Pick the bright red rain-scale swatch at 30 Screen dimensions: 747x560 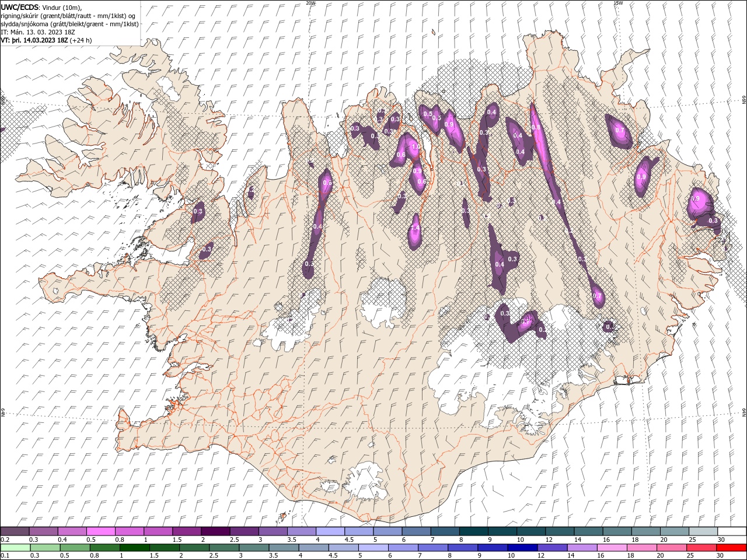click(x=731, y=548)
